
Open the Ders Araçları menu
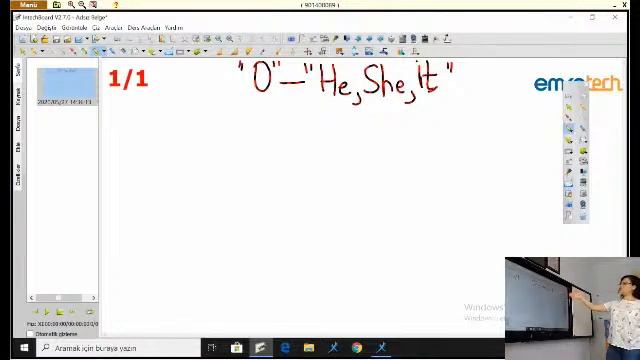click(144, 28)
